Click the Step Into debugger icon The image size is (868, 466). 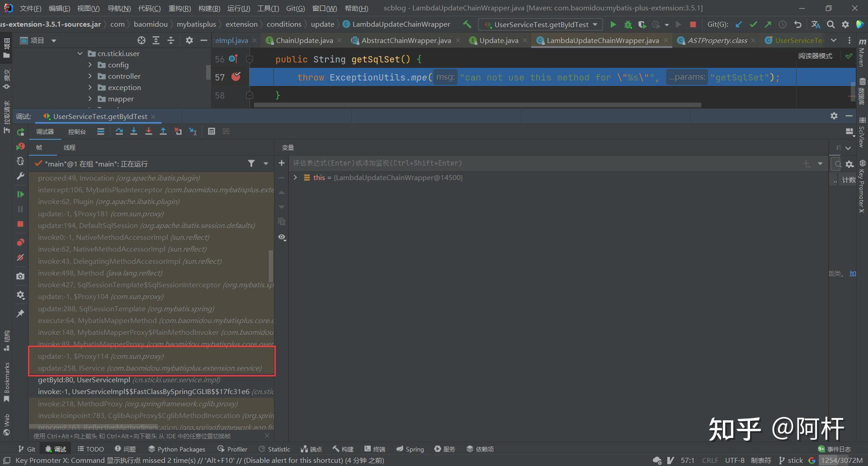pyautogui.click(x=134, y=132)
